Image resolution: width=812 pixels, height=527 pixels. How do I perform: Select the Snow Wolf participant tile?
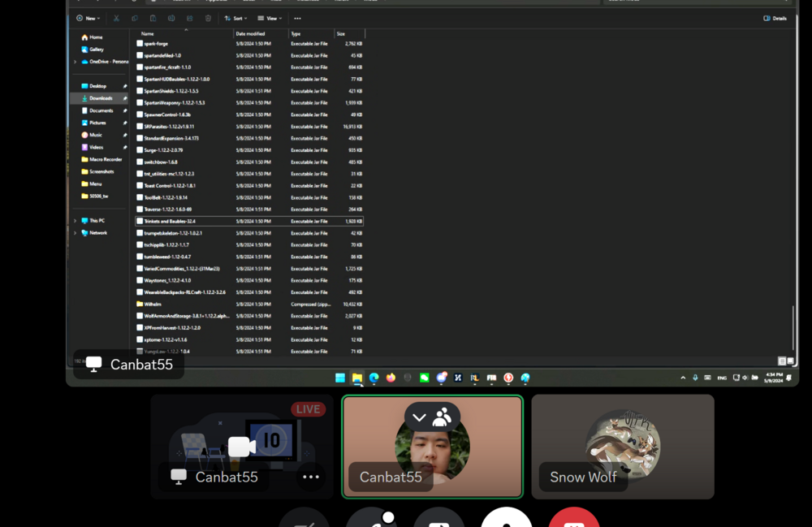[x=623, y=447]
